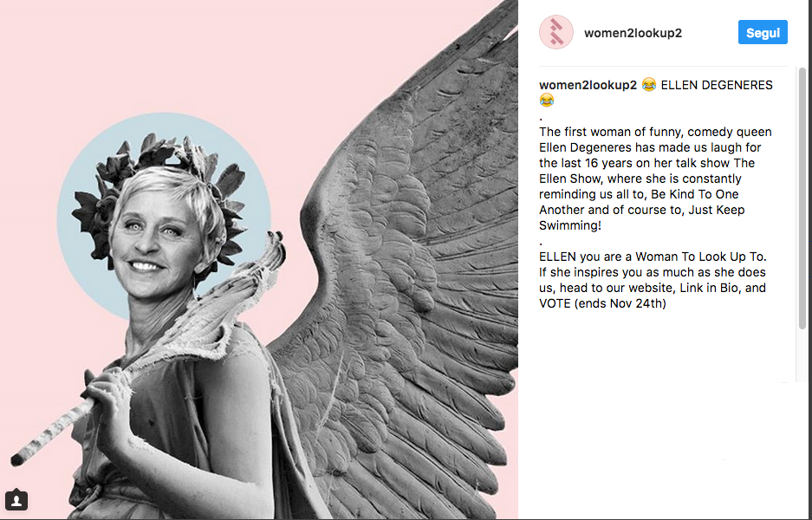Viewport: 812px width, 520px height.
Task: Click the "VOTE (ends Nov 24th)" caption line
Action: (602, 303)
